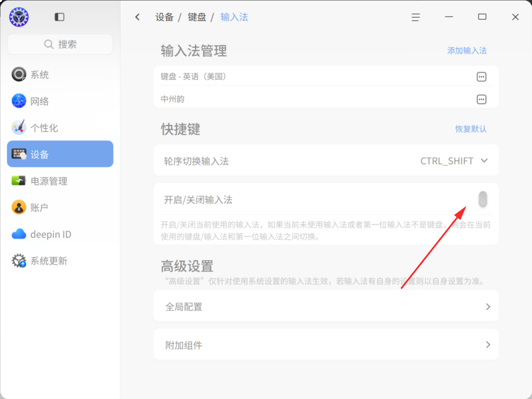Click the 恢复默认 link
This screenshot has width=532, height=399.
click(471, 129)
